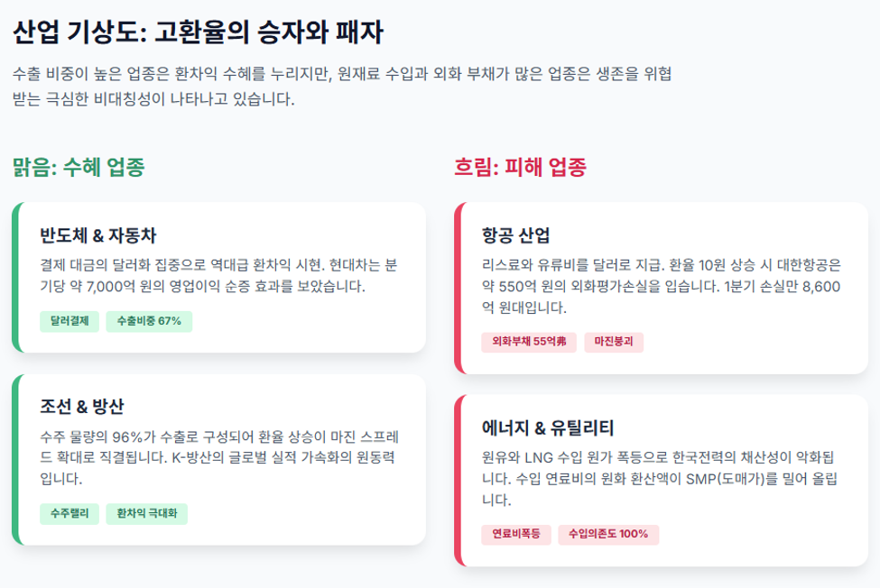Click the red accent bar on 항공 산업 card
The width and height of the screenshot is (880, 588).
pyautogui.click(x=458, y=288)
